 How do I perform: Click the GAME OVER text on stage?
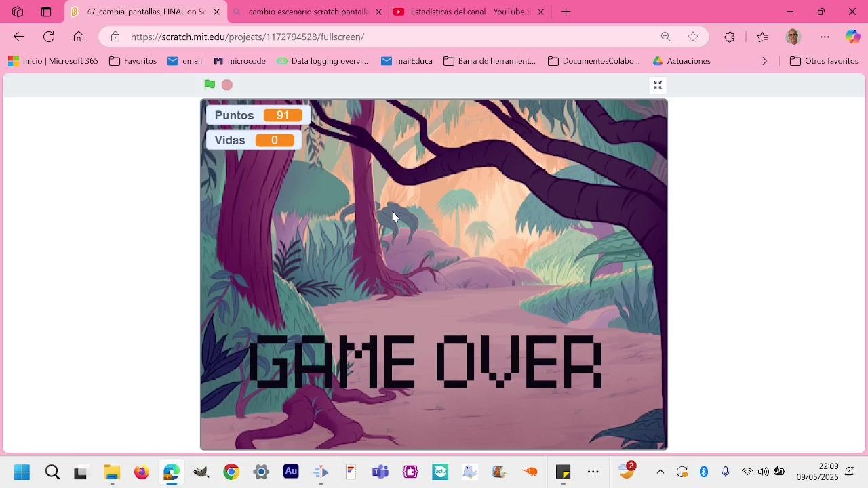coord(425,362)
